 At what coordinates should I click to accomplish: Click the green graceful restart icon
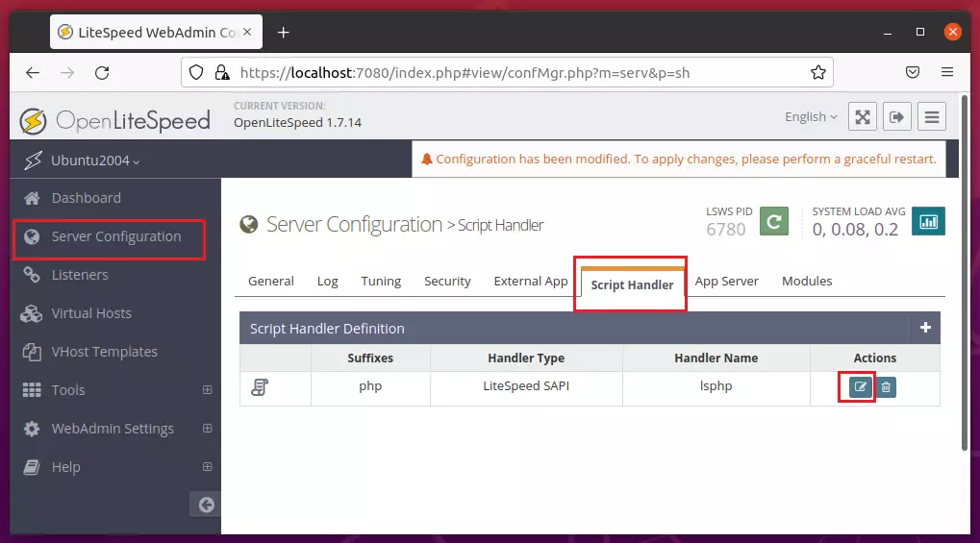pyautogui.click(x=774, y=221)
